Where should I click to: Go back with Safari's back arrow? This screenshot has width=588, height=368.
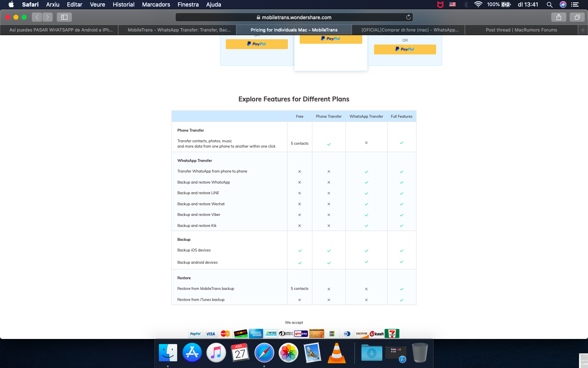click(x=37, y=17)
